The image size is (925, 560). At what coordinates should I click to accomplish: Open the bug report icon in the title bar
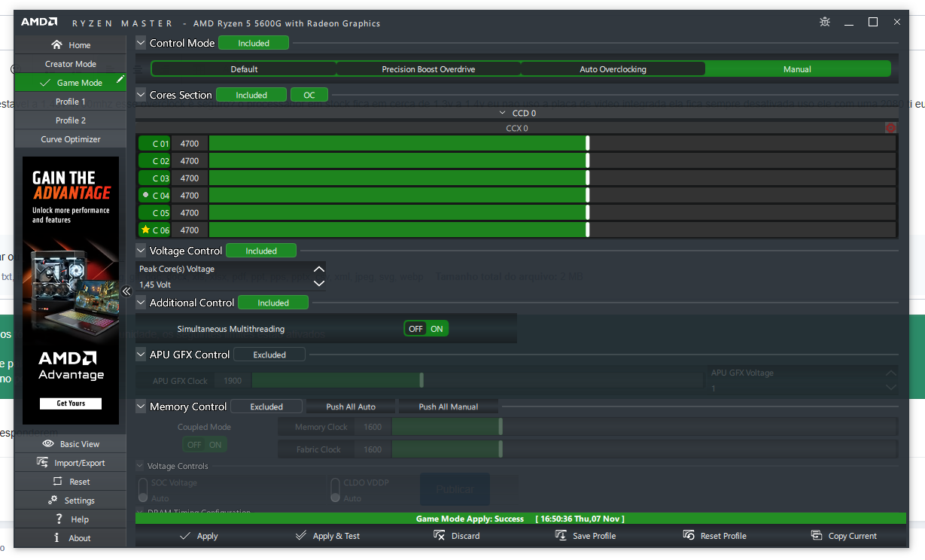(826, 23)
